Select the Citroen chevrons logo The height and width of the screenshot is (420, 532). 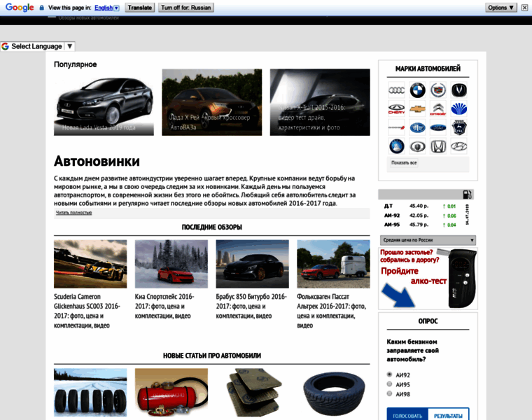438,109
